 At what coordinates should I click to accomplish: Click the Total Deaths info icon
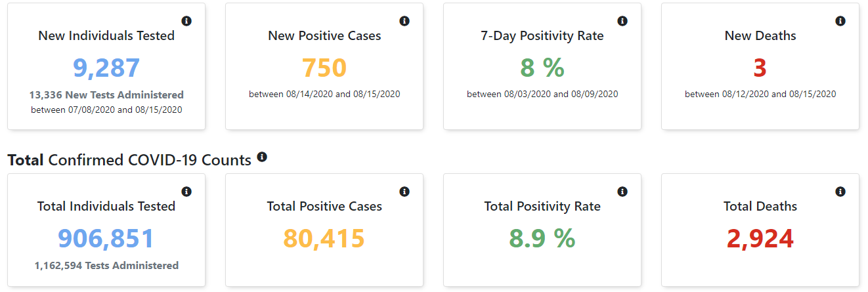[840, 192]
